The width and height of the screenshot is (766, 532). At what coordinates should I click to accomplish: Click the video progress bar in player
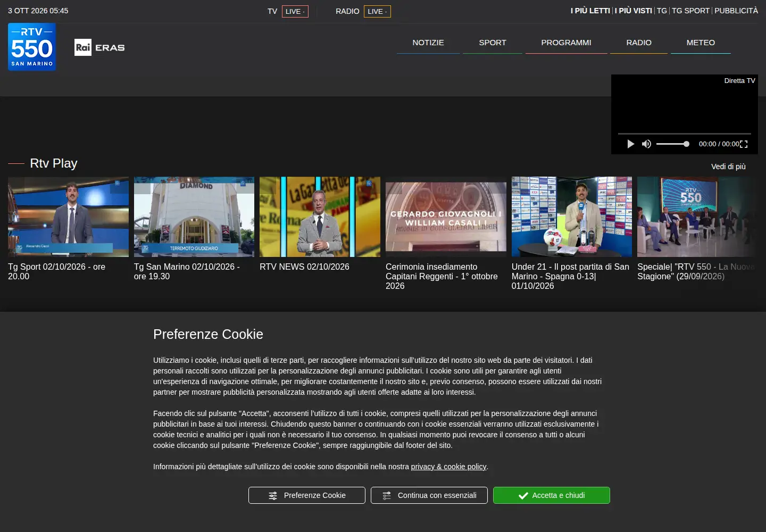coord(684,134)
